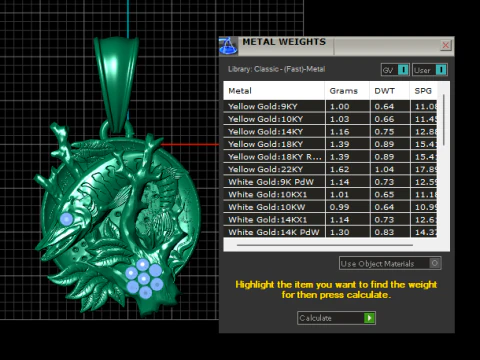Click the 0.66 DWT value for 10KY
480x360 pixels.
click(384, 119)
